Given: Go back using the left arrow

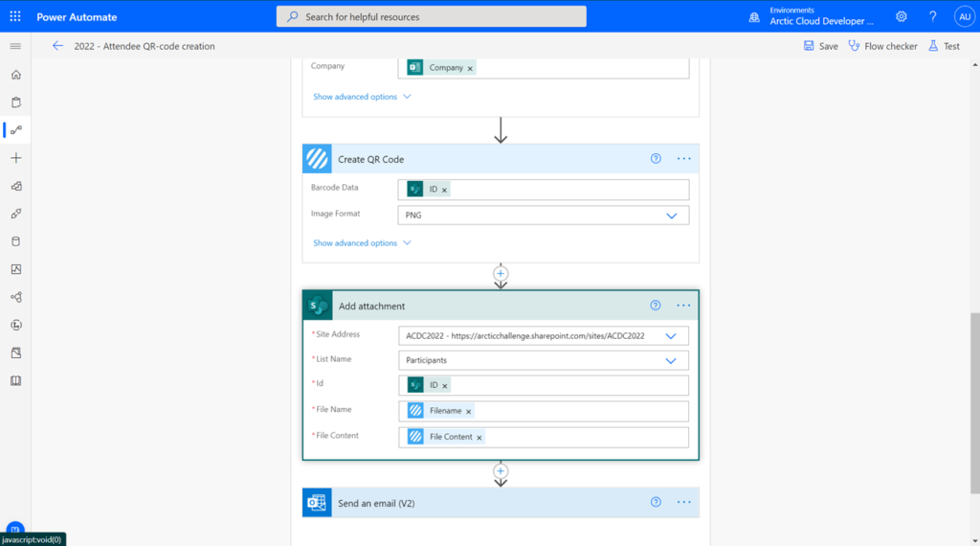Looking at the screenshot, I should (57, 46).
